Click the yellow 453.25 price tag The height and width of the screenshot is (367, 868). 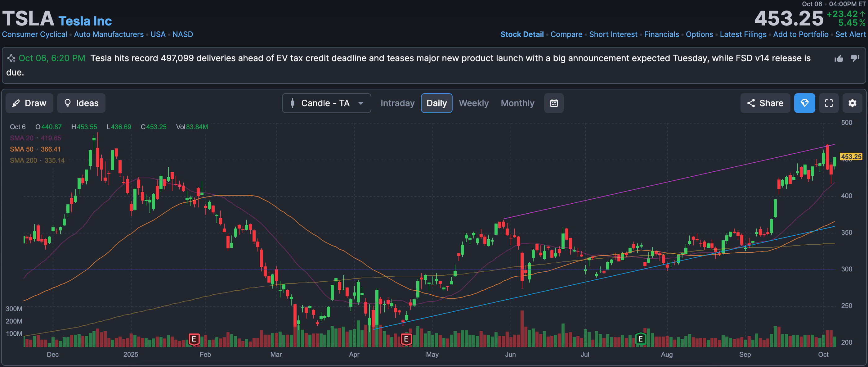click(x=851, y=156)
